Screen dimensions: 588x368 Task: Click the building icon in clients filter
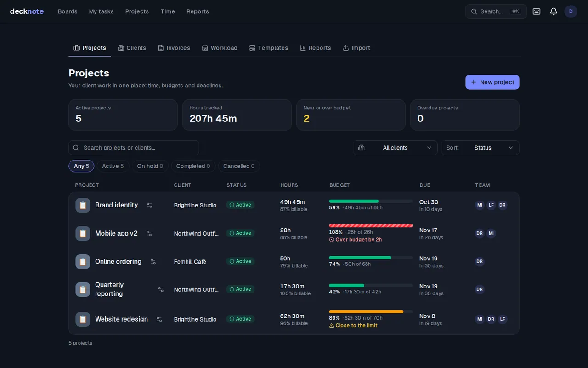pyautogui.click(x=362, y=148)
